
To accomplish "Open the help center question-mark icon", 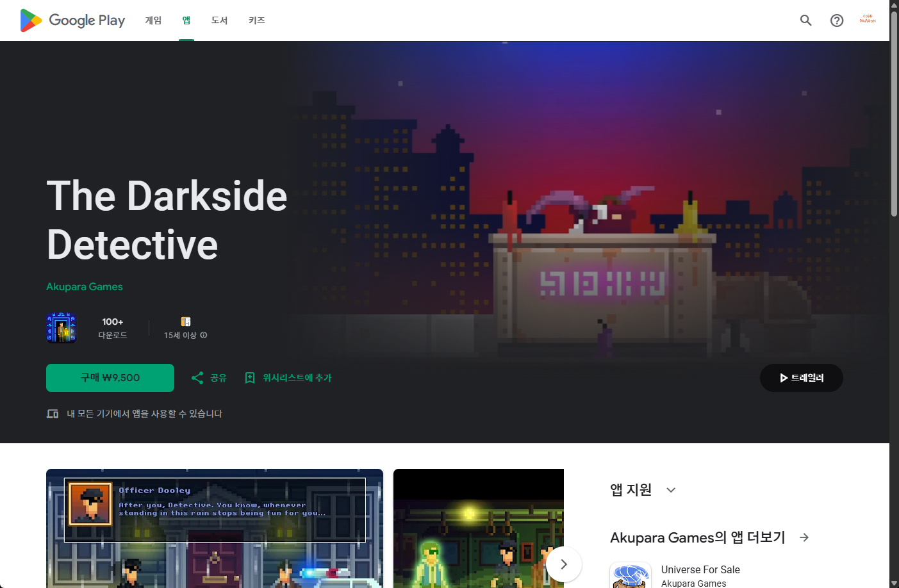I will (x=837, y=20).
